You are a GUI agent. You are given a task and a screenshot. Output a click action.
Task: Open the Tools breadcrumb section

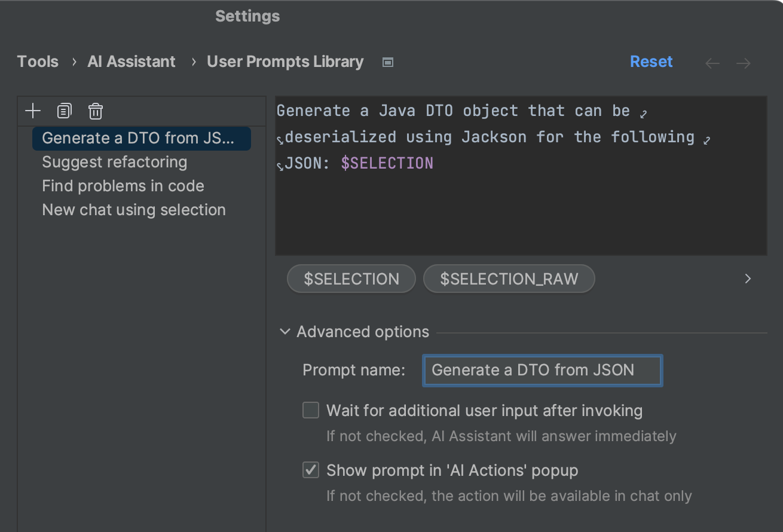pos(38,62)
